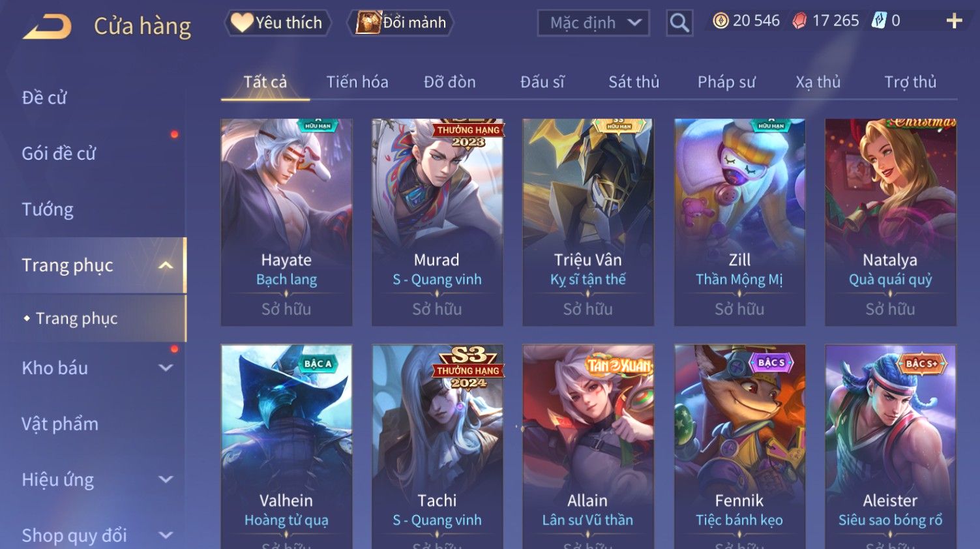The width and height of the screenshot is (980, 549).
Task: Click the red ruby currency icon
Action: pyautogui.click(x=799, y=21)
